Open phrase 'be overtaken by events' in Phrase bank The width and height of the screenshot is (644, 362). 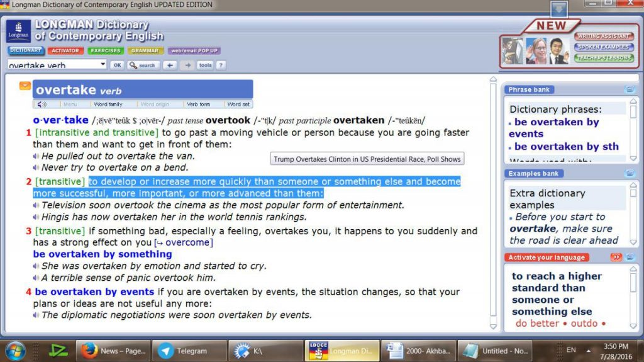[553, 128]
